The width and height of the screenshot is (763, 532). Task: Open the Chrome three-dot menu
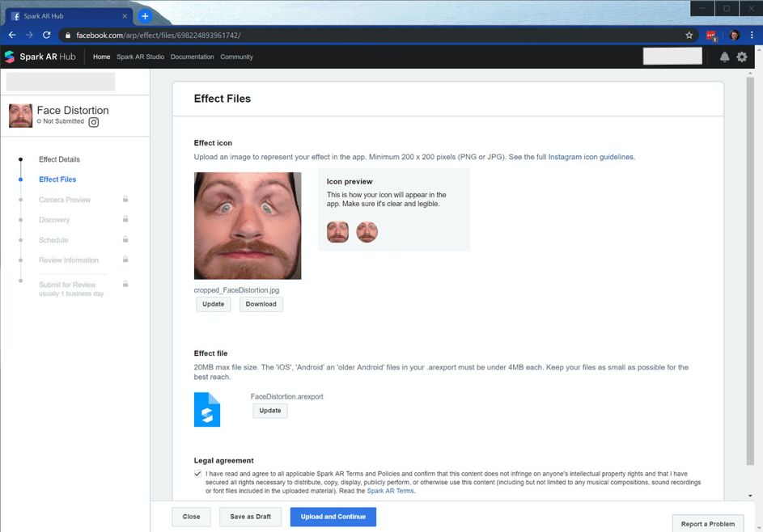752,35
